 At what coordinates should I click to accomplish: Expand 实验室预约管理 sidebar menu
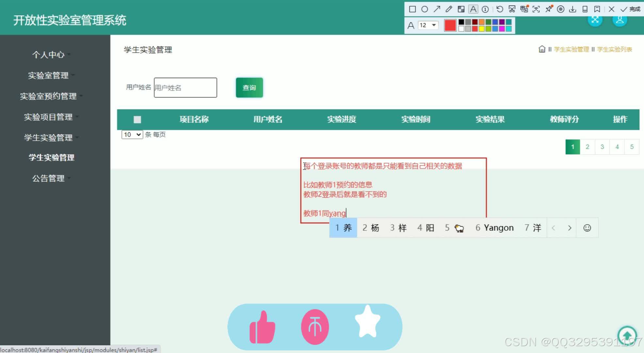pos(48,96)
